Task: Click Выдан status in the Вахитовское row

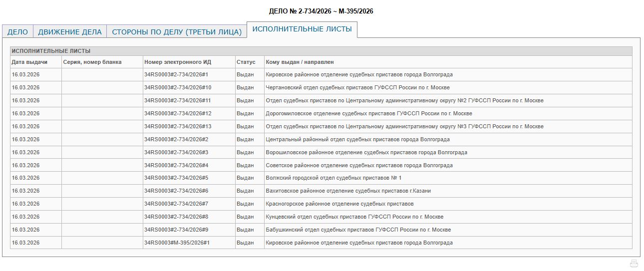Action: point(245,191)
